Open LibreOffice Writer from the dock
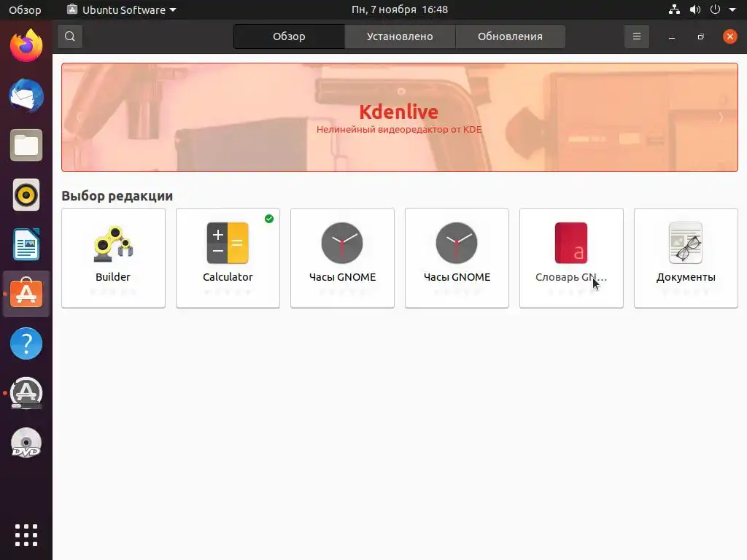 [26, 244]
